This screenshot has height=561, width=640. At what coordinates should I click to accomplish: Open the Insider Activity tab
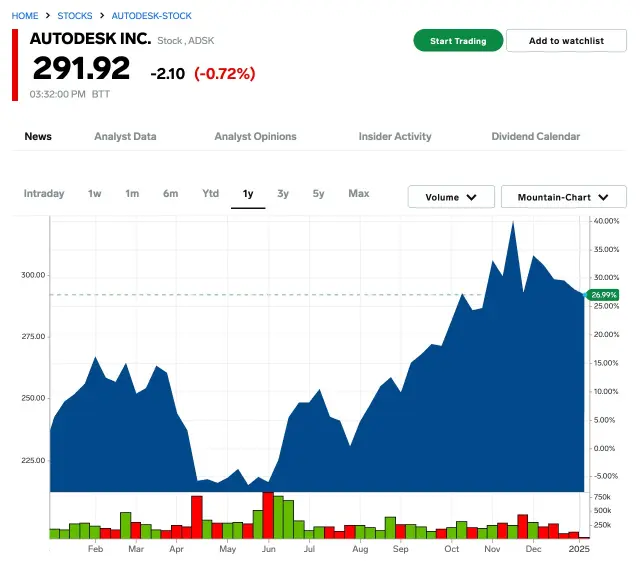[x=395, y=137]
